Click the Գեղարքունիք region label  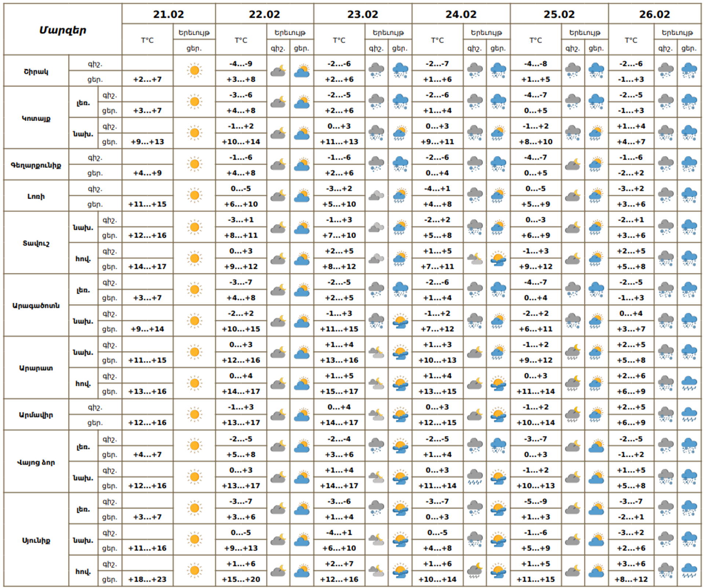(x=36, y=165)
